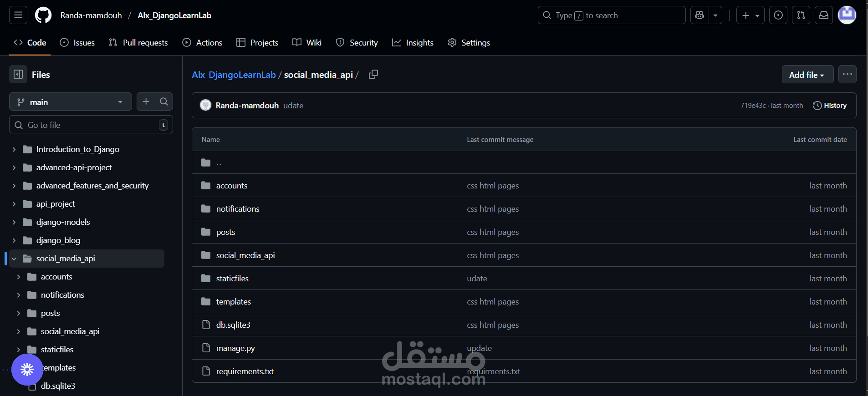Open the floating purple assistant widget button
This screenshot has width=868, height=396.
pyautogui.click(x=27, y=369)
